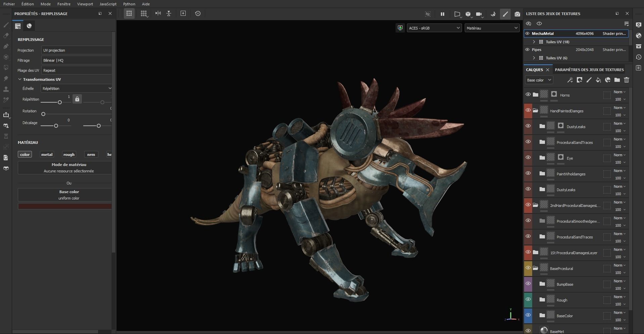Create a new folder in layers panel
The width and height of the screenshot is (644, 334).
coord(617,80)
